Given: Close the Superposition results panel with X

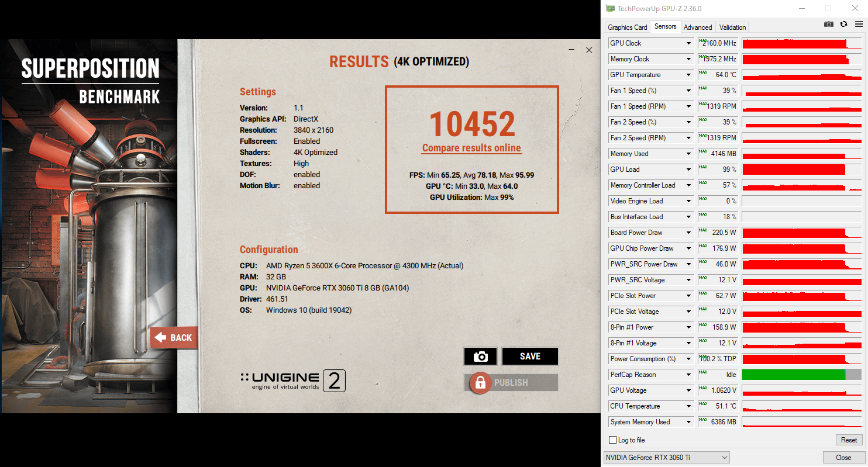Looking at the screenshot, I should [x=589, y=50].
